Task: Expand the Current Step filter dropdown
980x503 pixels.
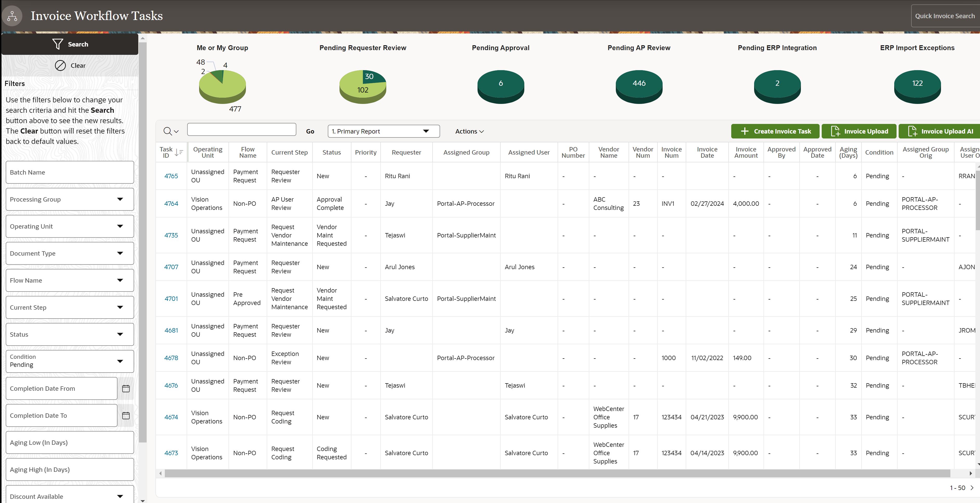Action: pos(70,307)
